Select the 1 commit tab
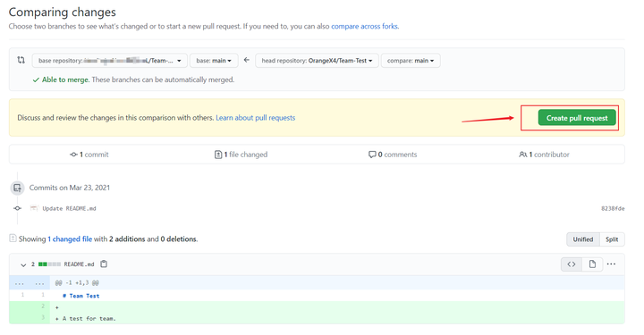The height and width of the screenshot is (335, 644). [x=89, y=155]
